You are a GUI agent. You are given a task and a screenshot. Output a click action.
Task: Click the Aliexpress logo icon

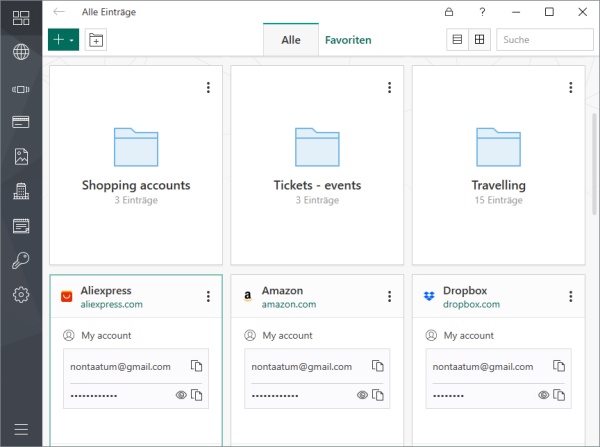click(67, 296)
